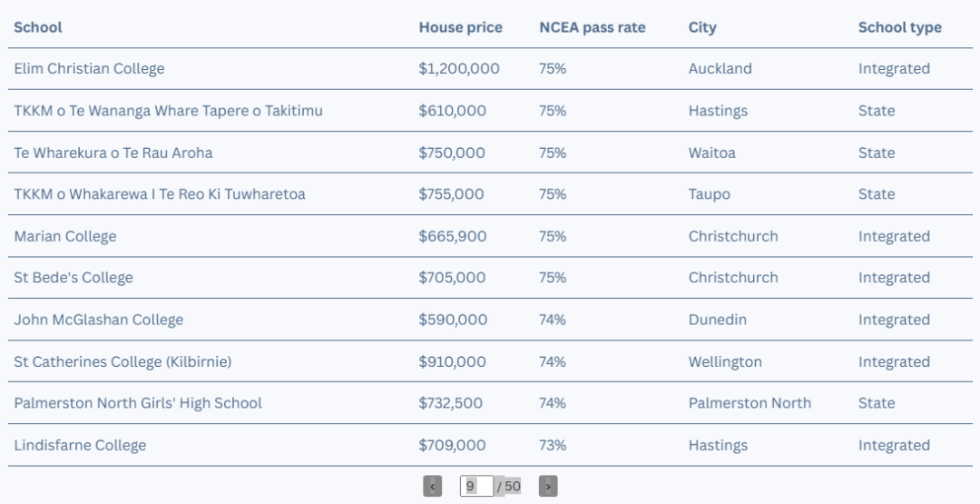
Task: Select TKKM o Te Wananga Whare Tapere row
Action: [490, 111]
